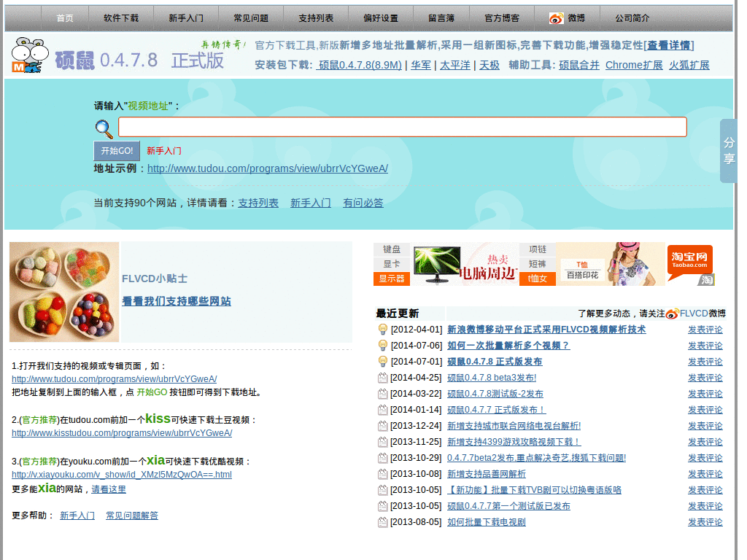Click the note icon for 2013-10-29 entry

coord(382,458)
